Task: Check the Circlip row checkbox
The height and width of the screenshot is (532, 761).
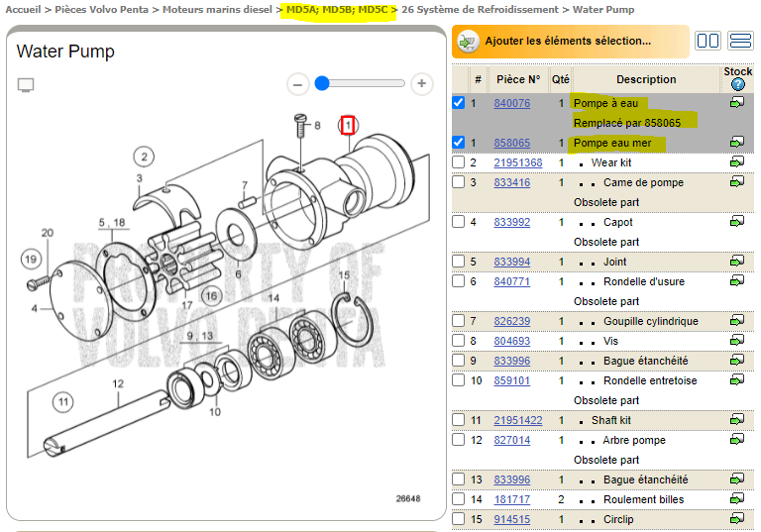Action: (458, 519)
